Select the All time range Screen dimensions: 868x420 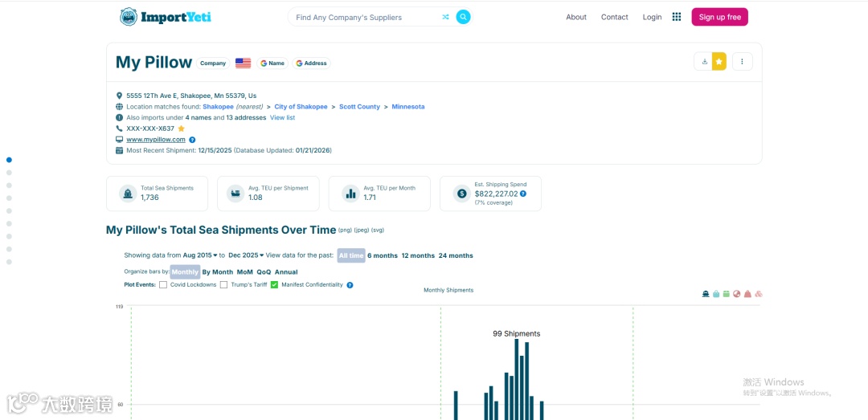pyautogui.click(x=351, y=255)
